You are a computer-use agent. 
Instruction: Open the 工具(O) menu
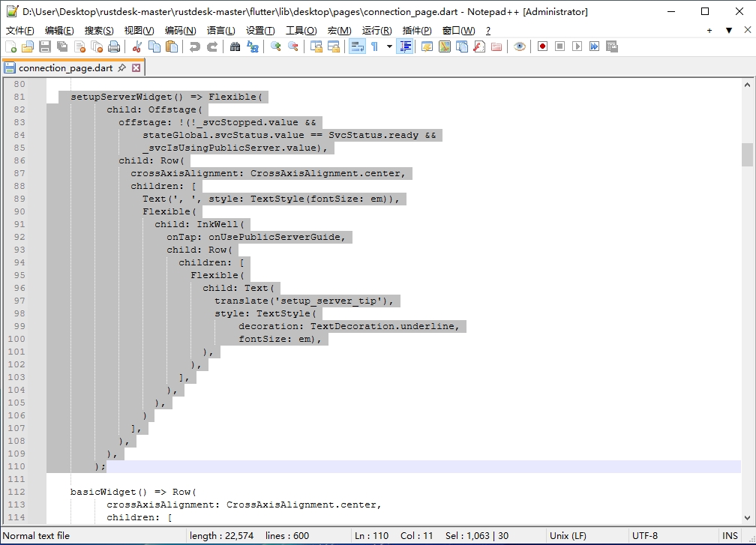coord(301,31)
